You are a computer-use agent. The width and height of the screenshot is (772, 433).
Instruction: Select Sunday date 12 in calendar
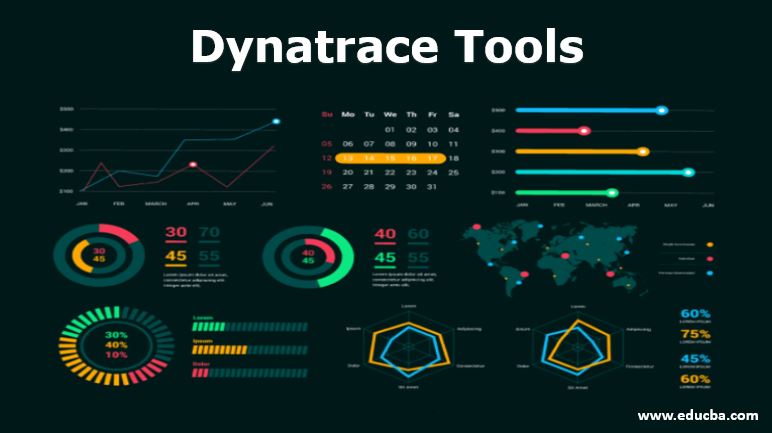click(327, 158)
